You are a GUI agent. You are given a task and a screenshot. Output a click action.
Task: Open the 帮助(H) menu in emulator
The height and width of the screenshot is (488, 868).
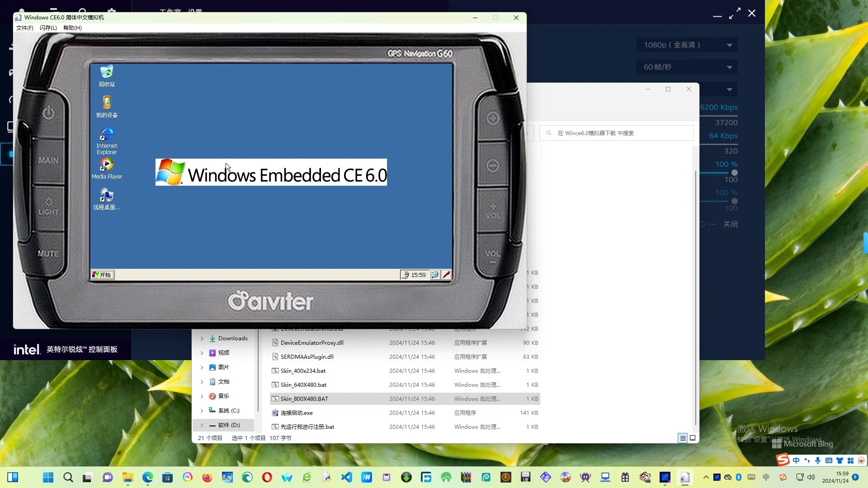(72, 28)
